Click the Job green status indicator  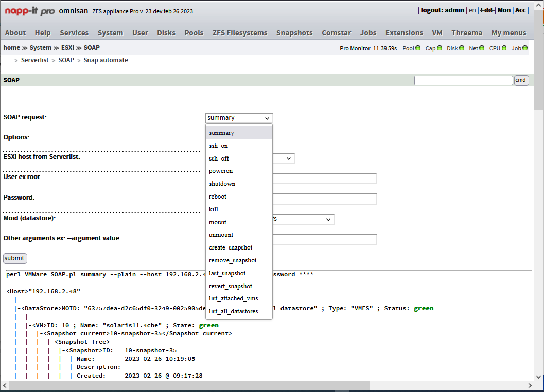525,48
